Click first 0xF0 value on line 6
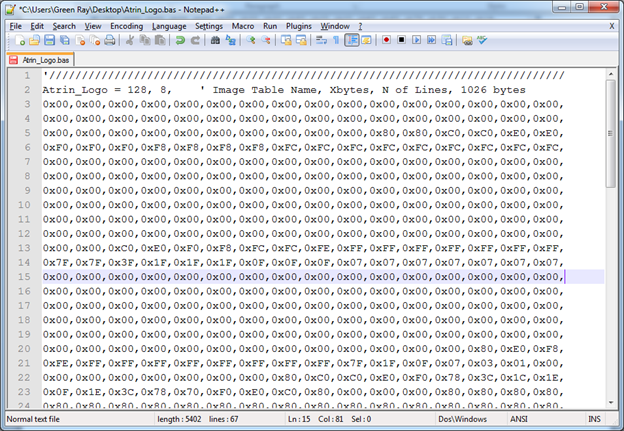 pos(56,148)
